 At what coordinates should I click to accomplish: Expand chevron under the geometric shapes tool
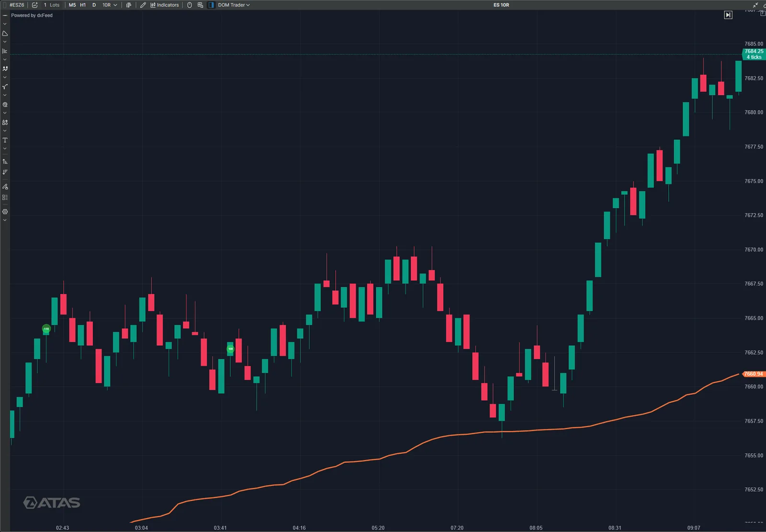pyautogui.click(x=5, y=131)
